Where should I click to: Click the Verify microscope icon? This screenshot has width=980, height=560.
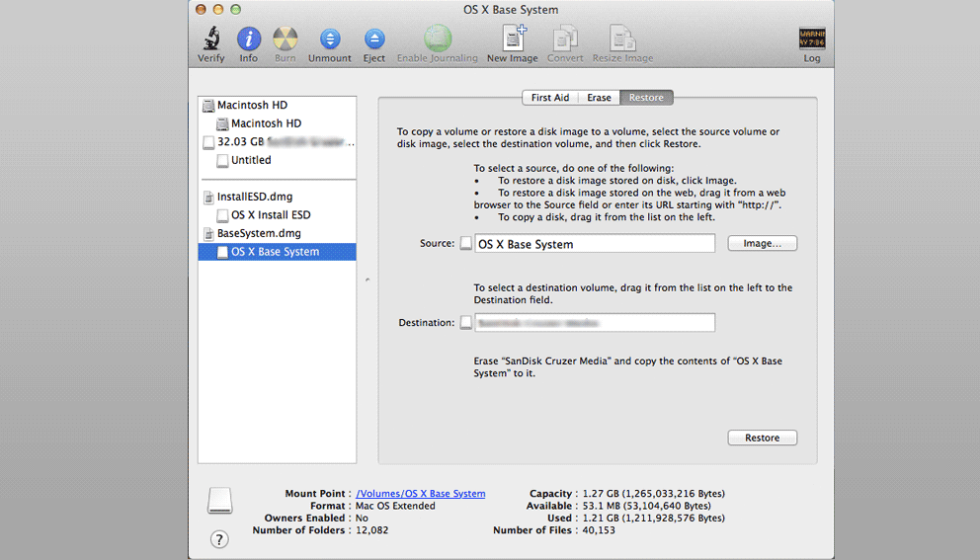tap(211, 39)
